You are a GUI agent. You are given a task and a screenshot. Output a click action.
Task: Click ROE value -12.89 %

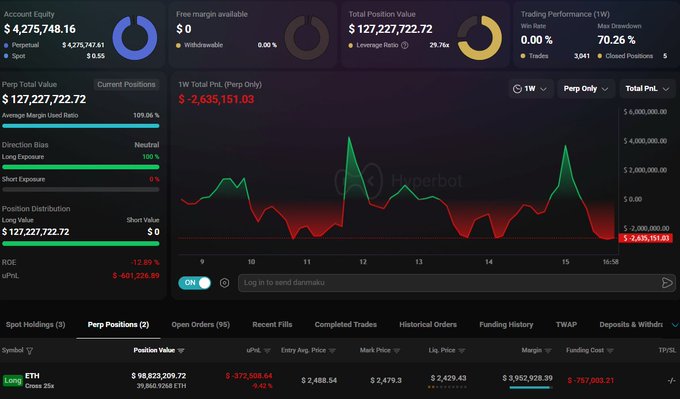point(145,263)
